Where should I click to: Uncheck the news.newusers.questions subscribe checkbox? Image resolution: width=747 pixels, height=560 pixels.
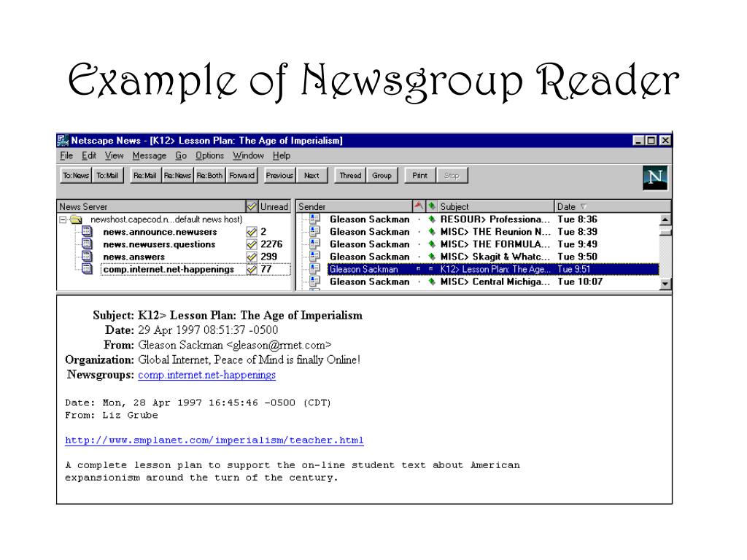click(252, 244)
